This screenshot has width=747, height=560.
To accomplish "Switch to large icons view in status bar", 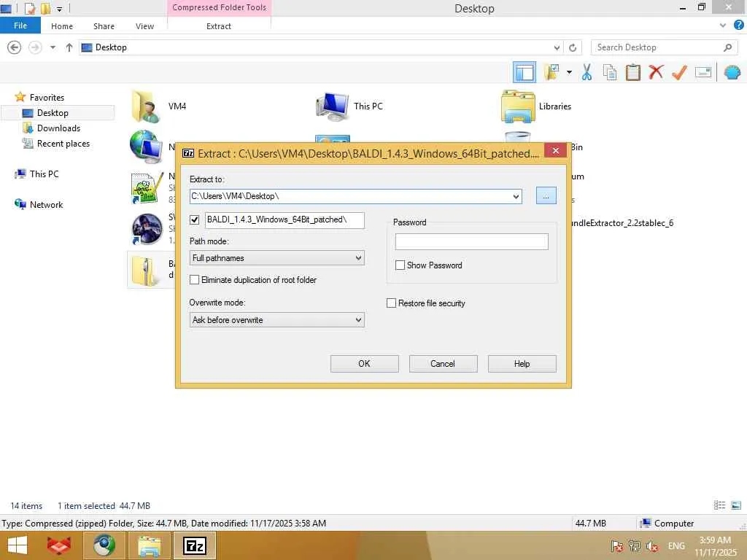I will coord(736,505).
